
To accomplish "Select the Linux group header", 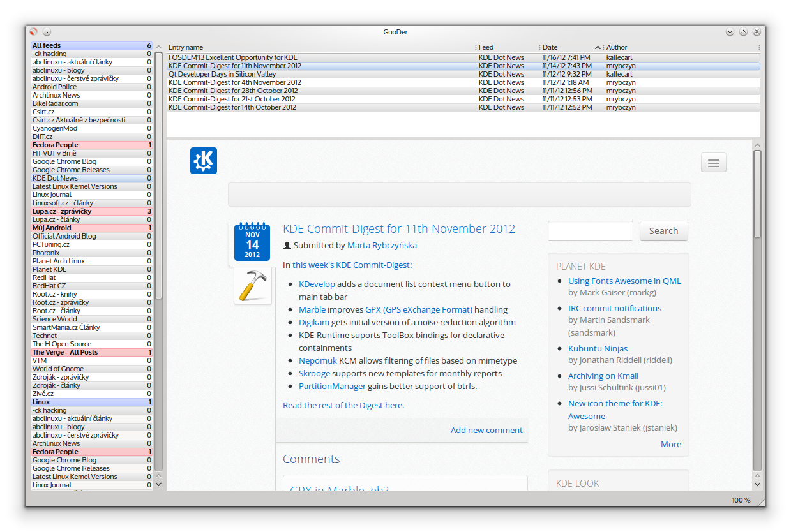I will (x=92, y=402).
